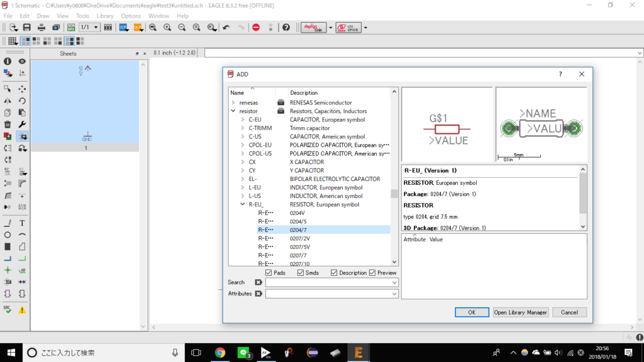
Task: Click the Cancel button
Action: [569, 312]
